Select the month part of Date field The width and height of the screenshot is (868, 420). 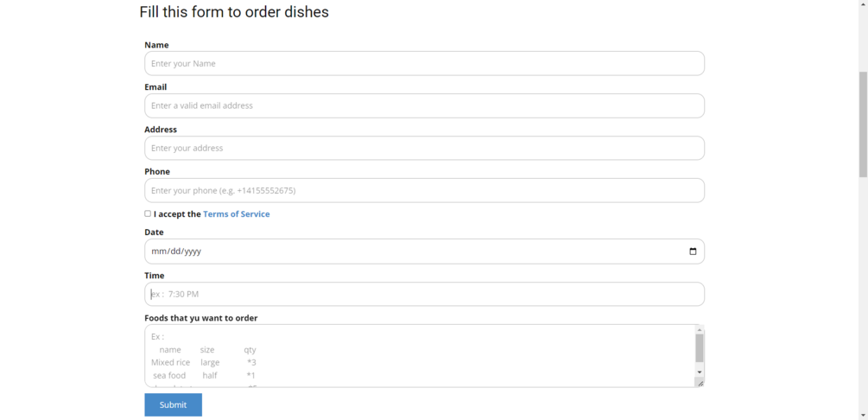(158, 251)
